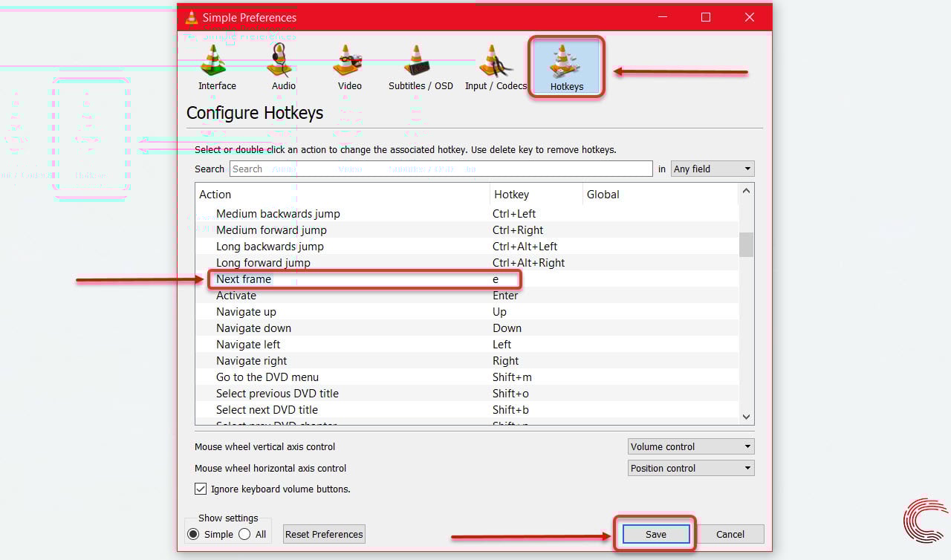Toggle Ignore keyboard volume buttons checkbox
Viewport: 951px width, 560px height.
coord(201,489)
